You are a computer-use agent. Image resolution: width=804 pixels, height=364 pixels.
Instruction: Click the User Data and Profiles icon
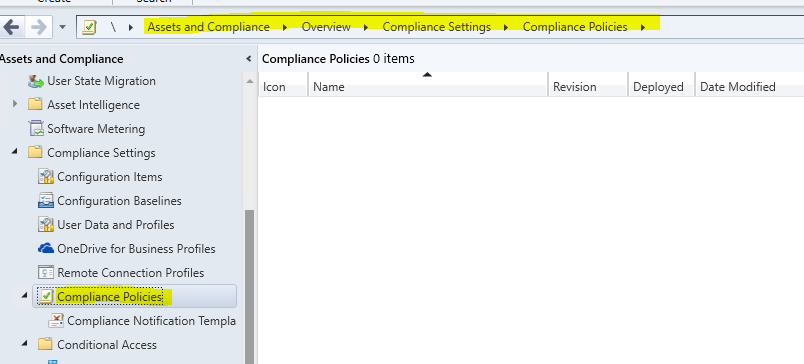click(x=46, y=225)
